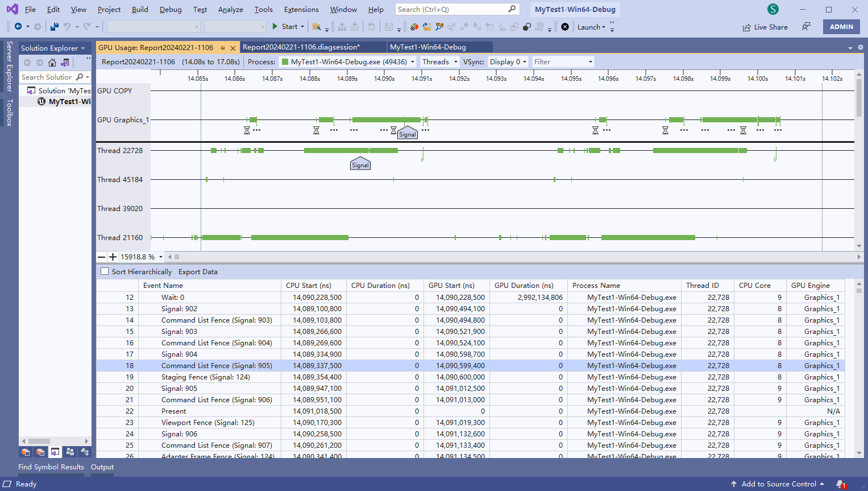Click the event table vertical scrollbar down arrow
The image size is (868, 491).
coord(859,453)
